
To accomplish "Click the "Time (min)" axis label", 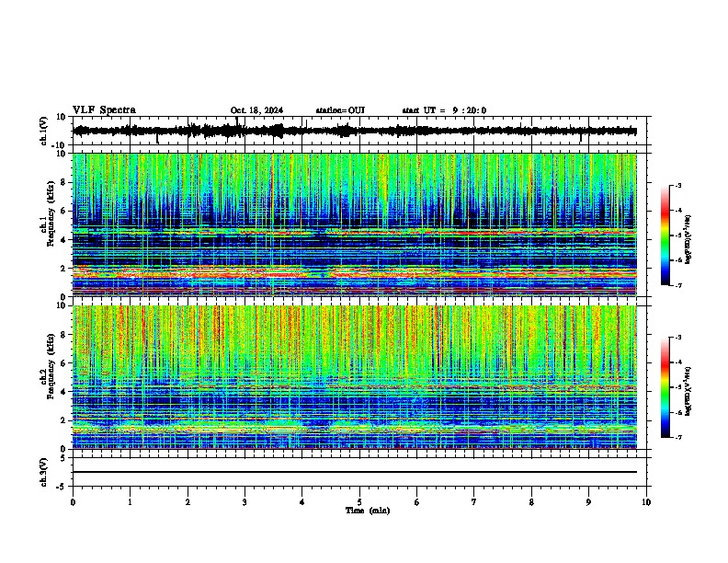I will [368, 511].
